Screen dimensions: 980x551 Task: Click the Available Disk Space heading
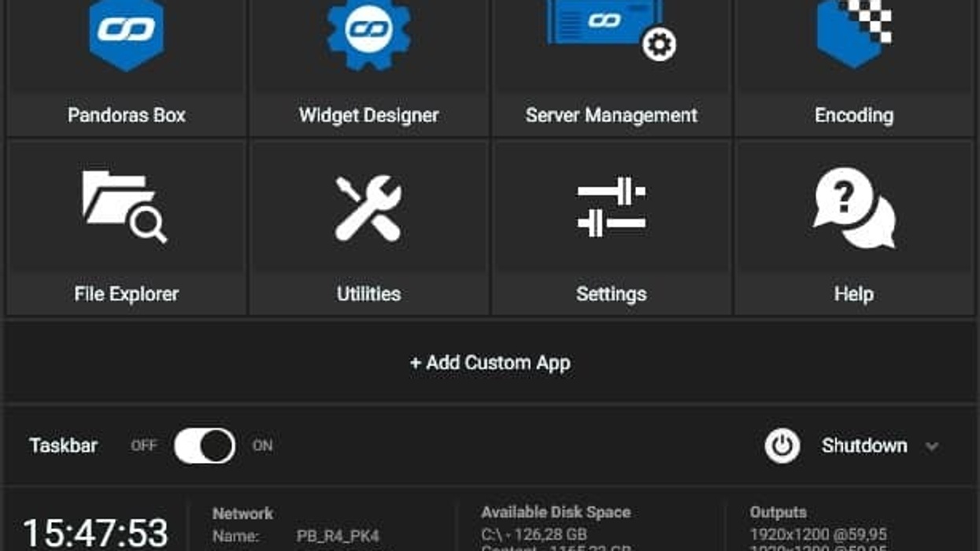point(556,512)
